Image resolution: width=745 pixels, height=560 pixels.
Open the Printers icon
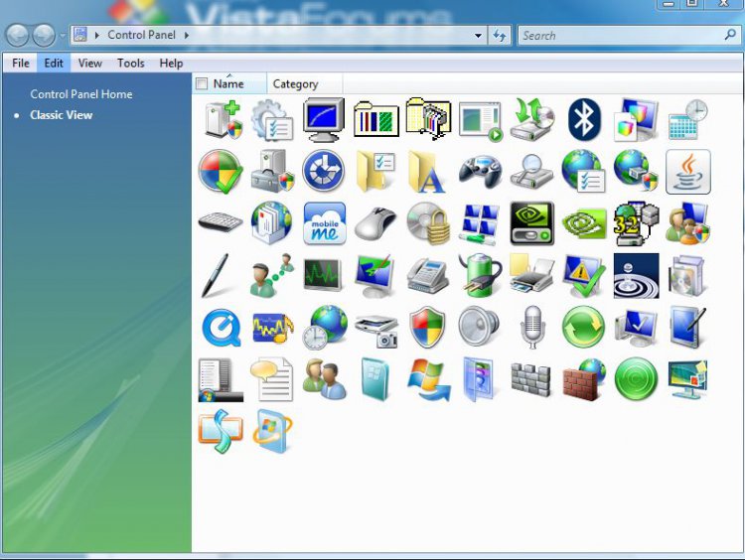531,273
